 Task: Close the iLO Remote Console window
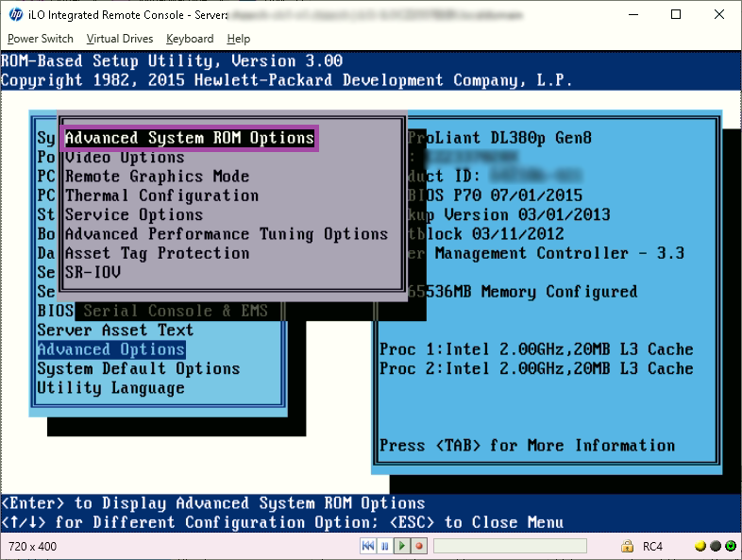718,14
